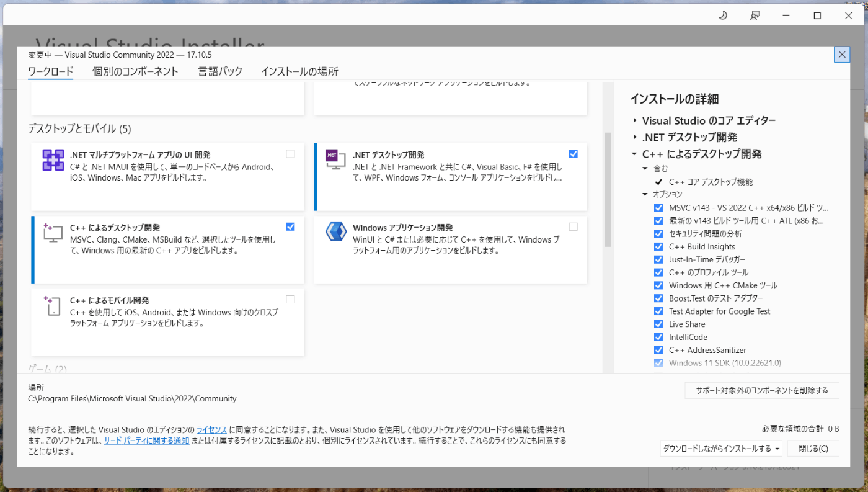Uncheck 最新の v143 C++ ATL option

(658, 221)
